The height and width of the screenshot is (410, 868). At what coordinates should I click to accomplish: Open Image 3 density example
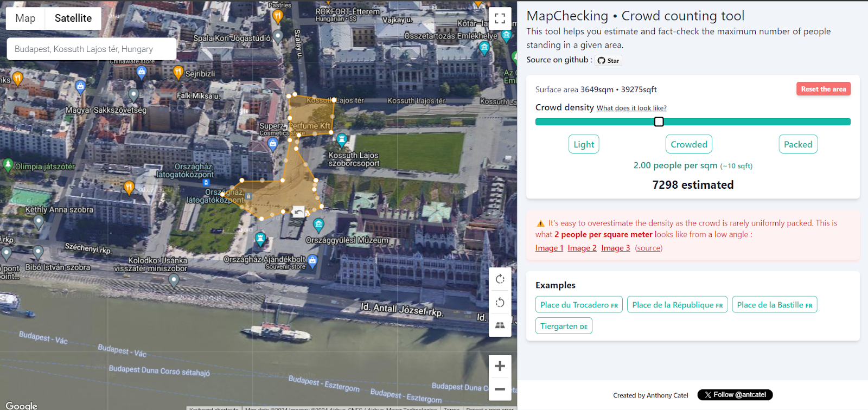click(616, 248)
